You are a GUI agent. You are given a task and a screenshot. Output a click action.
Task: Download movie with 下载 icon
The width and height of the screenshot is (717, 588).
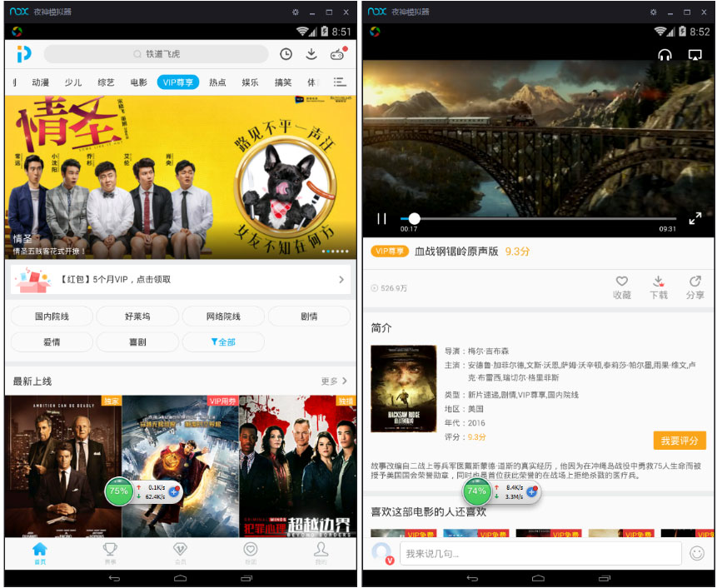659,287
